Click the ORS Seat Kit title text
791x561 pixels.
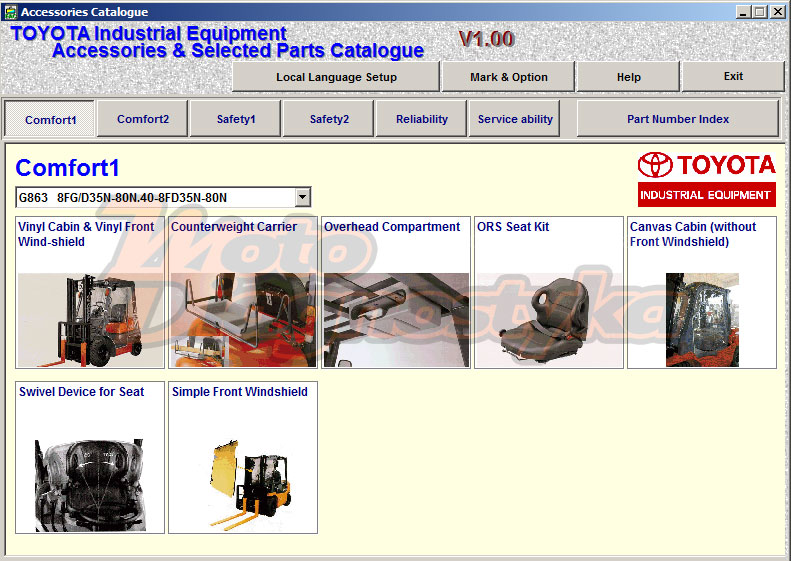click(513, 227)
